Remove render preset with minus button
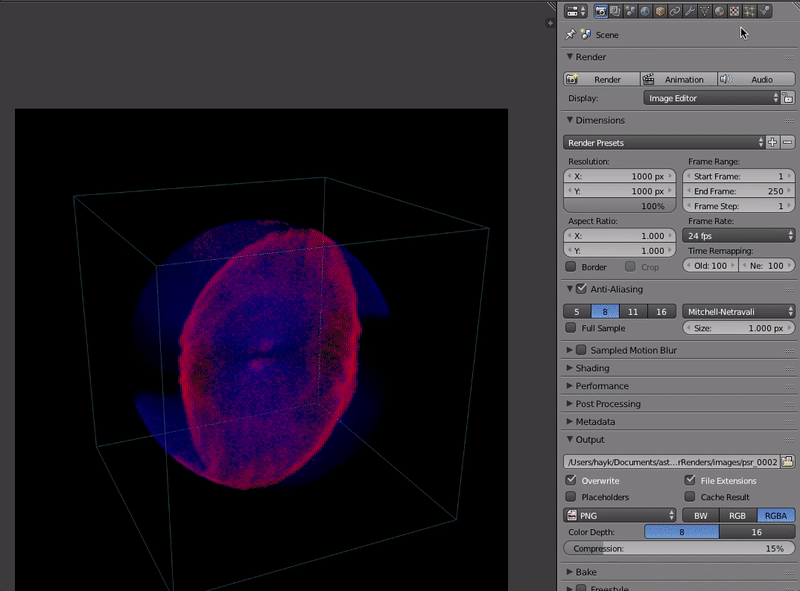The image size is (800, 591). coord(787,142)
